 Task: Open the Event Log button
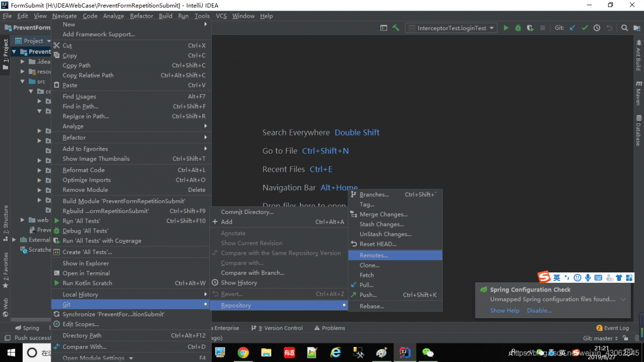click(x=612, y=328)
